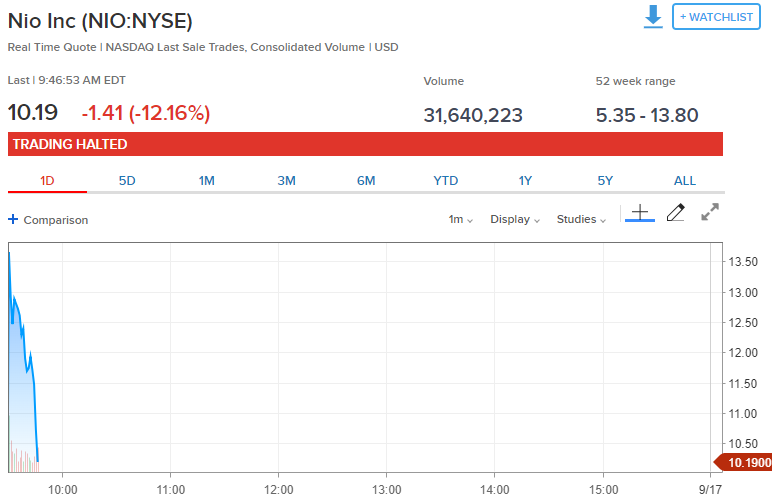Click the plus icon beside Comparison
The image size is (777, 503).
click(x=13, y=220)
